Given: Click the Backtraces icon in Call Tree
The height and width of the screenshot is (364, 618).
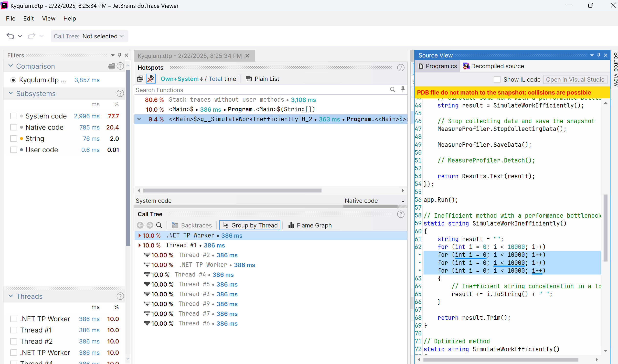Looking at the screenshot, I should 175,225.
